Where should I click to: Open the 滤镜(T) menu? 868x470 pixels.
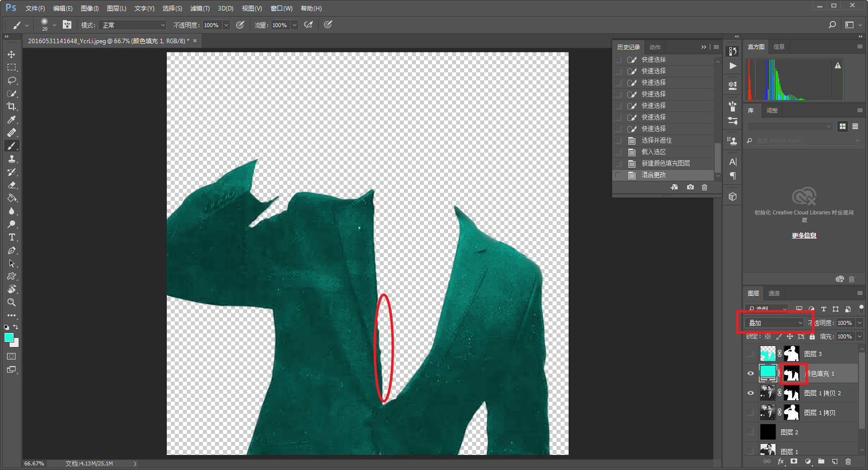[x=200, y=9]
